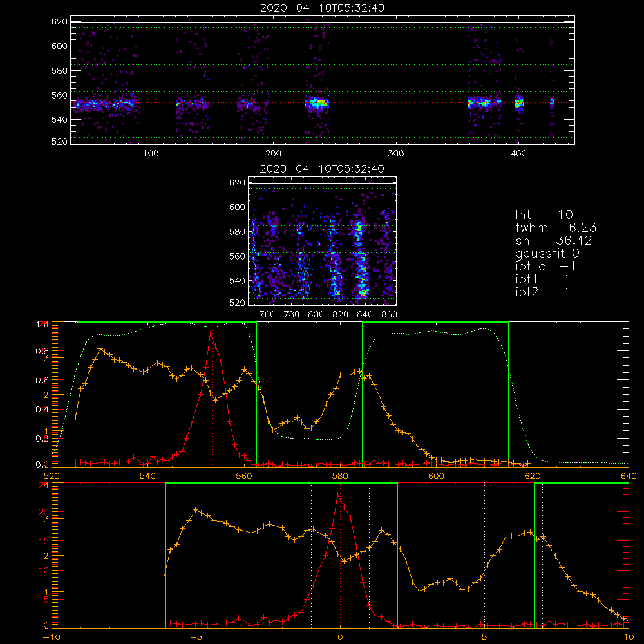Viewport: 644px width, 644px height.
Task: Click x-axis label -10 of the bottom plot
Action: tap(52, 638)
